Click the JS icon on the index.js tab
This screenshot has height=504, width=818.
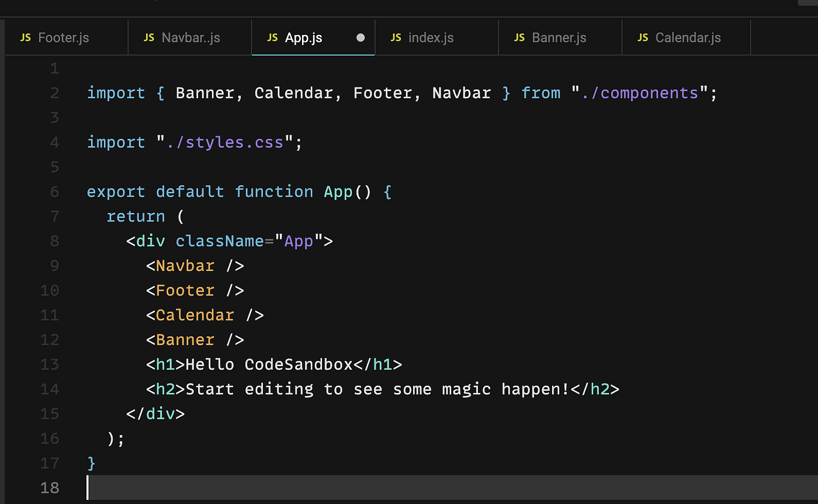(x=396, y=37)
